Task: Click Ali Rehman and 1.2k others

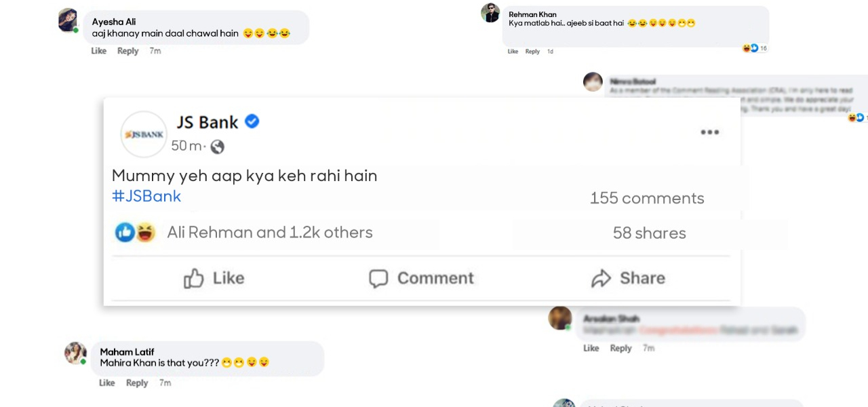Action: [x=269, y=232]
